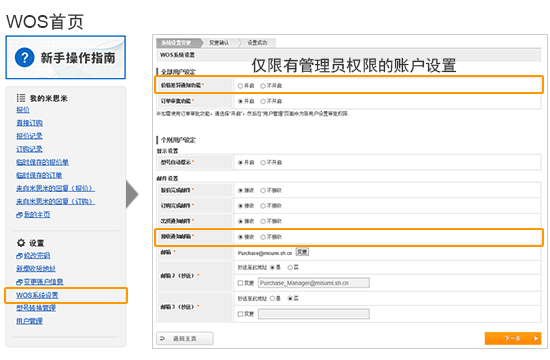Tick 变更 checkbox in 邮箱2（抄送） row
The width and height of the screenshot is (550, 360).
(240, 283)
